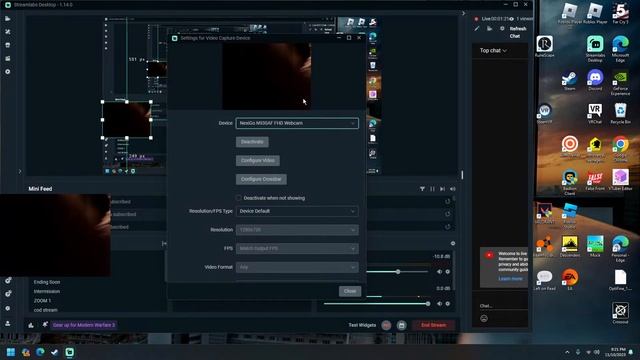
Task: Expand the left panel chevron arrow
Action: tap(20, 171)
